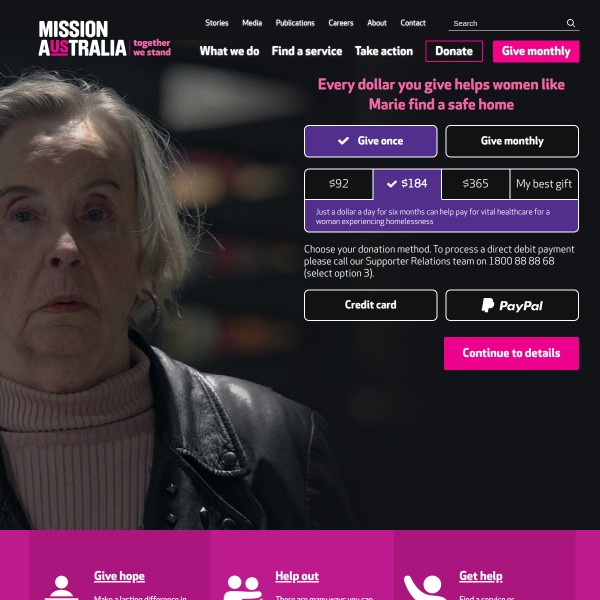Open the What we do menu

(229, 51)
